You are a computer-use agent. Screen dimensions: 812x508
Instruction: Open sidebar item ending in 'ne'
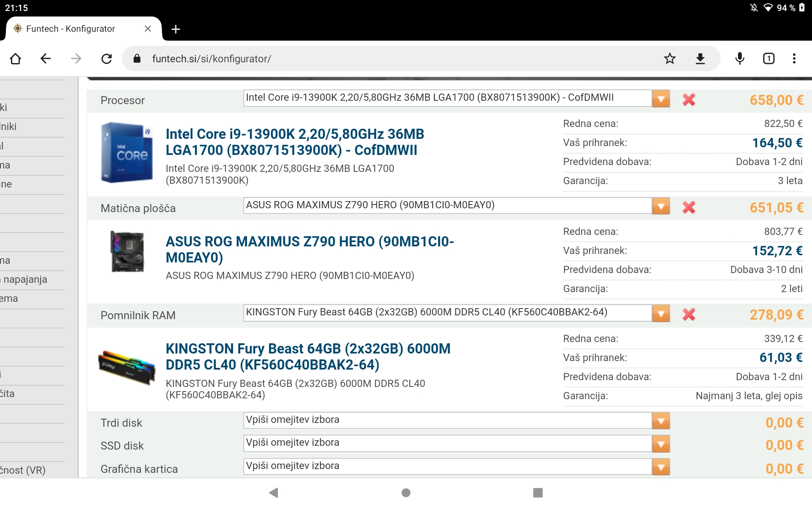point(6,184)
